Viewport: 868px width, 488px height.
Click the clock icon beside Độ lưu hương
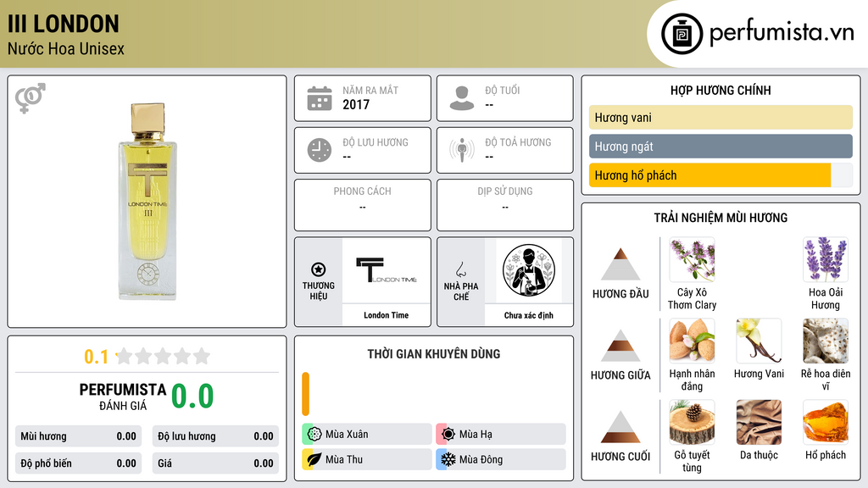pos(320,150)
